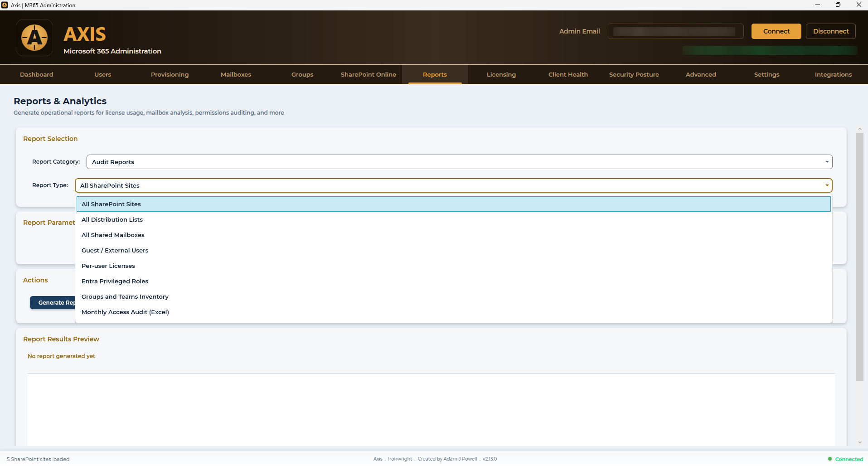The image size is (868, 466).
Task: Open the Settings tab
Action: (767, 74)
